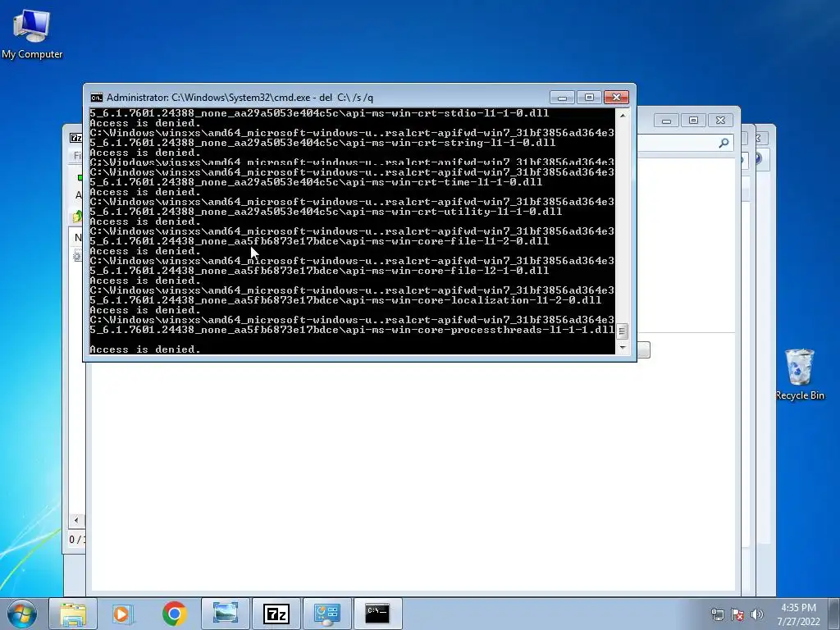This screenshot has width=840, height=630.
Task: Open Google Chrome from the taskbar
Action: [174, 614]
